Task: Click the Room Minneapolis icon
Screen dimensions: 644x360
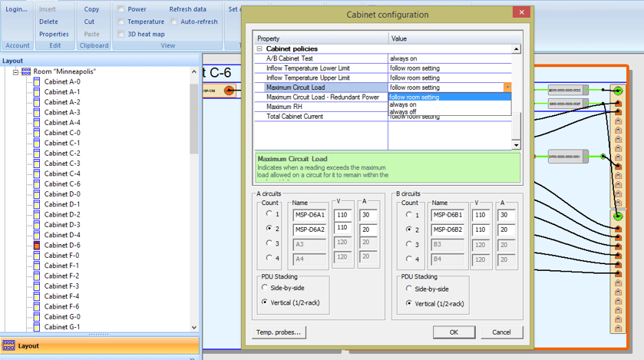Action: coord(26,71)
